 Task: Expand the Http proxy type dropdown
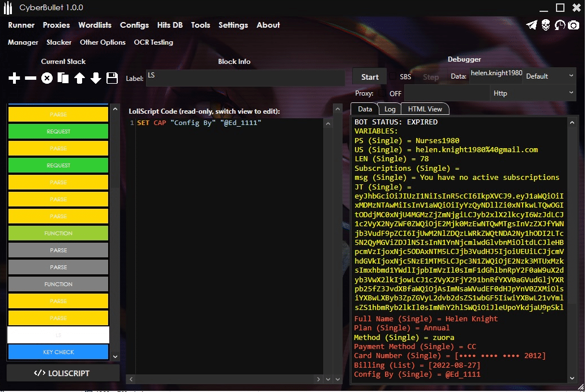532,93
